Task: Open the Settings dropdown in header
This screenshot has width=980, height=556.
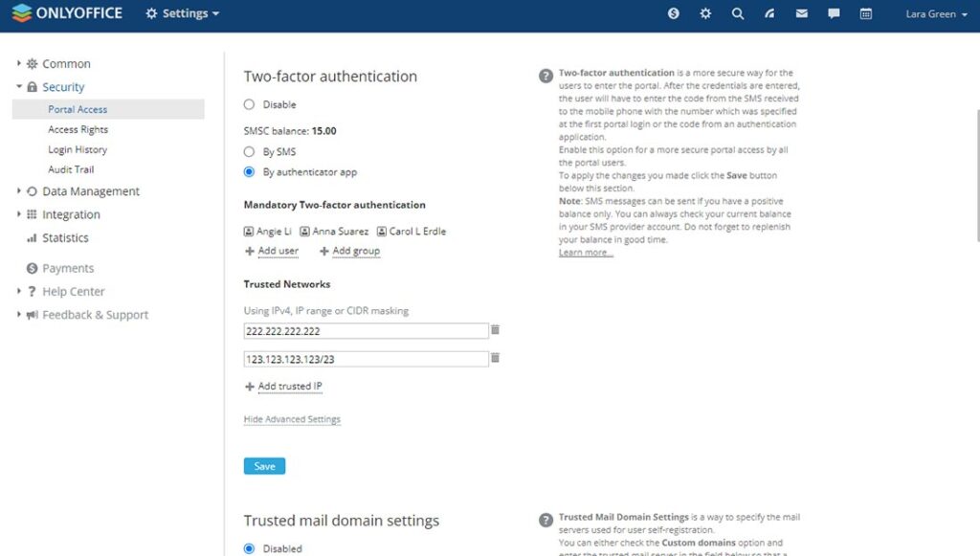Action: coord(182,13)
